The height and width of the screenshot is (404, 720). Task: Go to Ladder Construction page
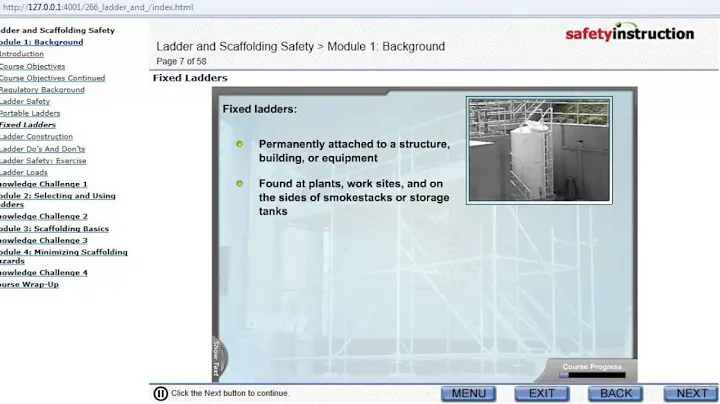point(36,137)
